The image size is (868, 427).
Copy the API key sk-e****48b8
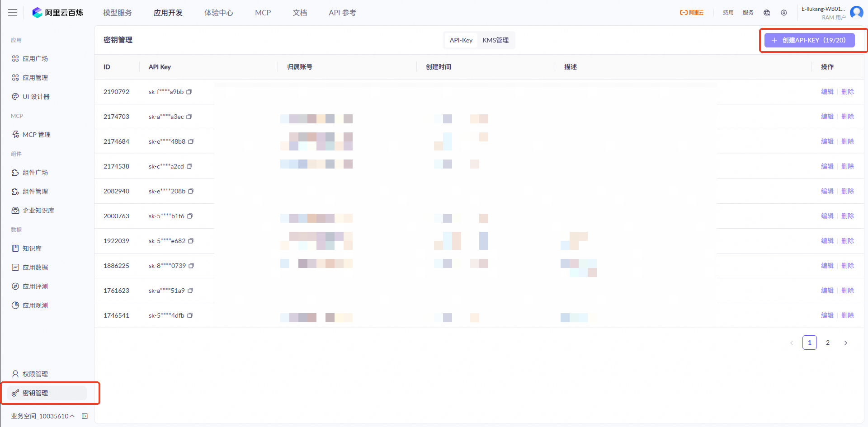tap(191, 141)
